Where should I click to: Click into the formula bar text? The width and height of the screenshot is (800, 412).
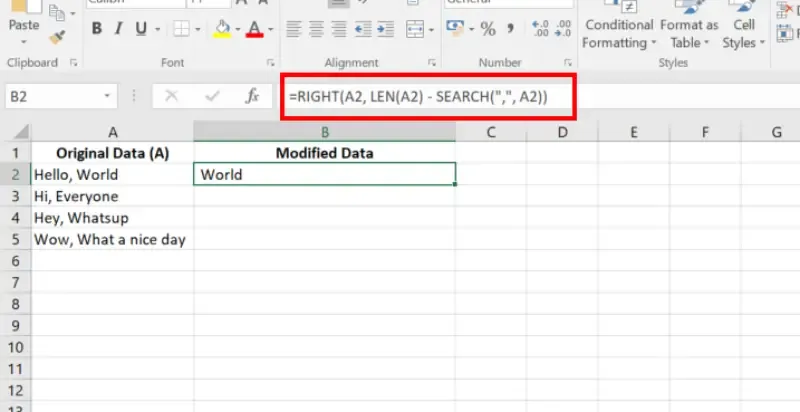pyautogui.click(x=418, y=96)
